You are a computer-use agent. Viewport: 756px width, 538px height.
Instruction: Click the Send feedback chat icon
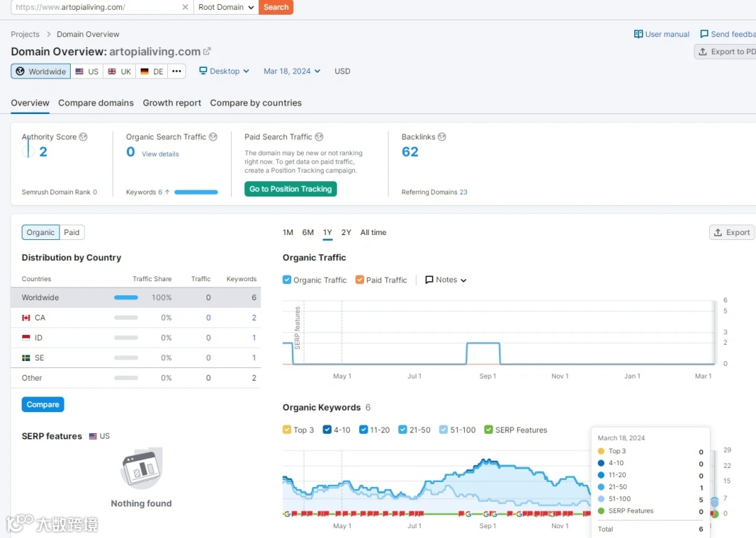704,34
